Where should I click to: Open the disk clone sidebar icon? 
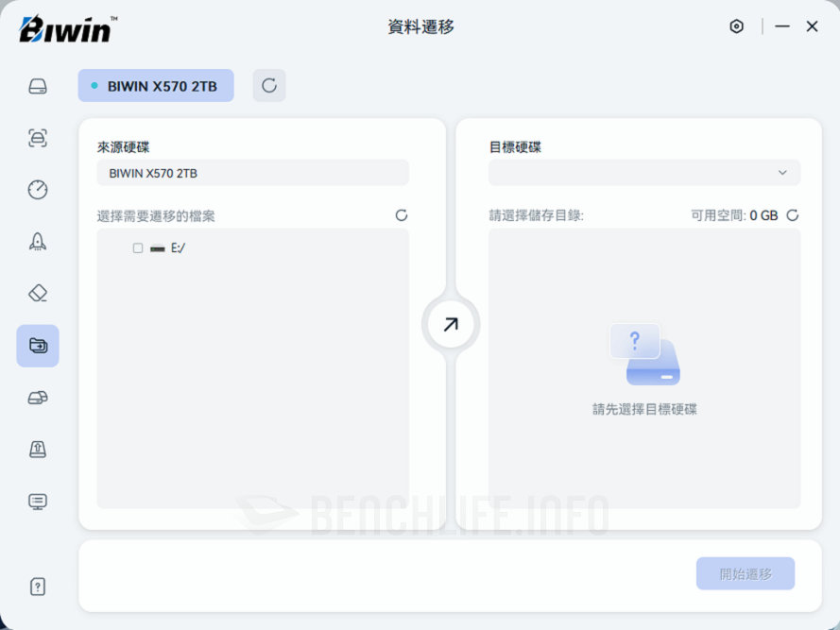tap(38, 398)
